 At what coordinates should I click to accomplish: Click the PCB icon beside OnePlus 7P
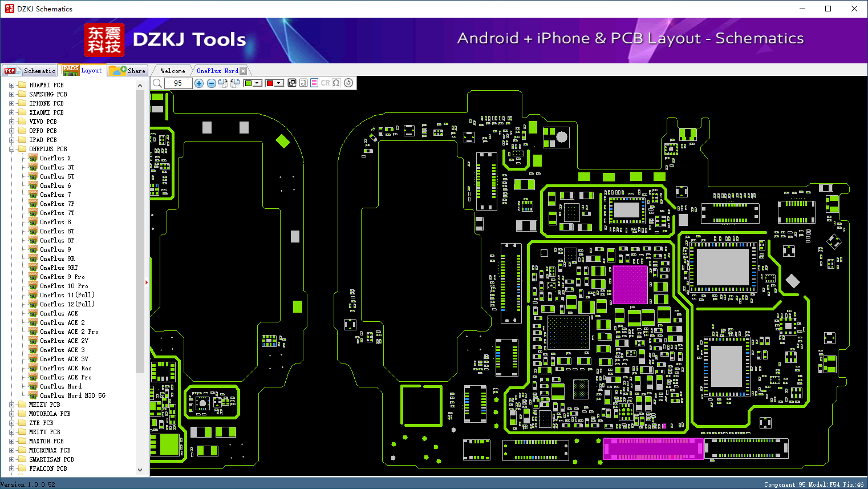click(33, 204)
